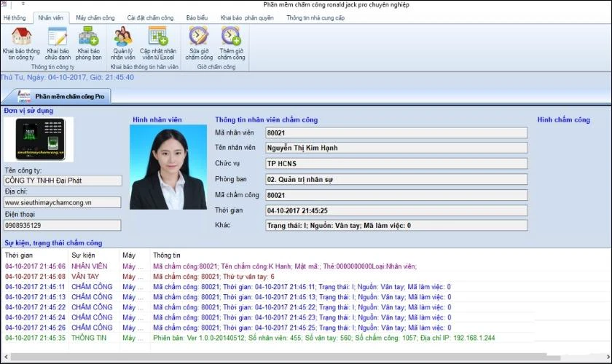Click the date and time status text
The height and width of the screenshot is (364, 612).
(67, 77)
